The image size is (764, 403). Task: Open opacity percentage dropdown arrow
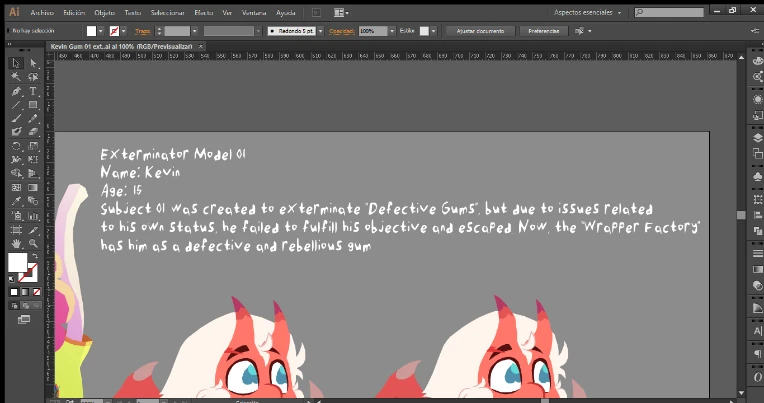392,31
